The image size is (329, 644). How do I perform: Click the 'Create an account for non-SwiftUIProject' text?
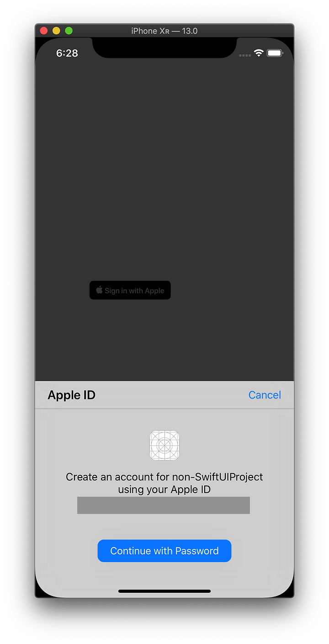(x=164, y=477)
